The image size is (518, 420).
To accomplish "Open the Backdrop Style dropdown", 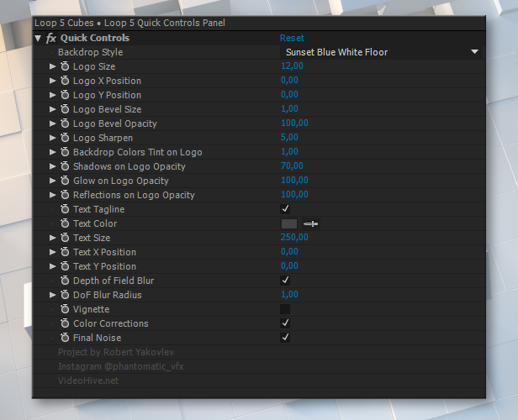I will [x=381, y=52].
